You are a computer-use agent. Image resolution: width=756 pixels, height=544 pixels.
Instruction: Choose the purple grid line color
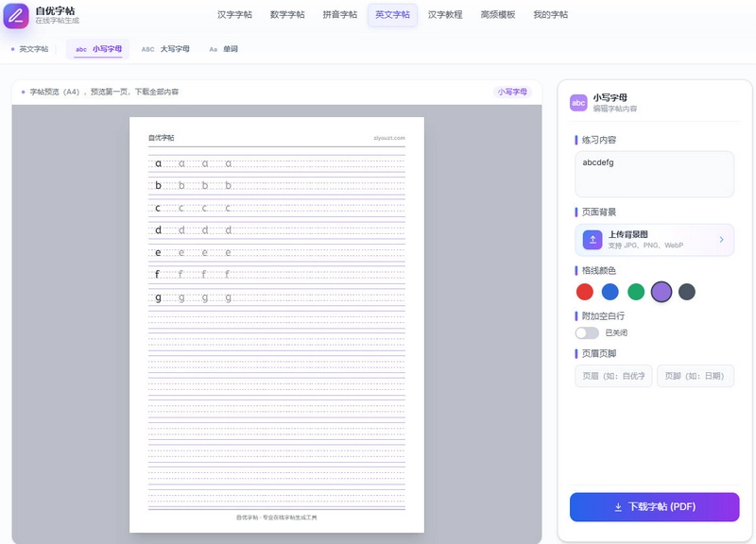[661, 292]
